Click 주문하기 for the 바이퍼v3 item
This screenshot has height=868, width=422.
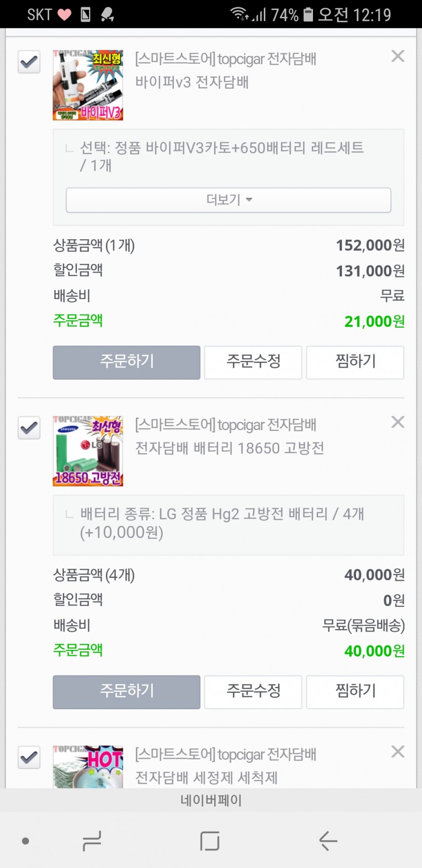(126, 362)
